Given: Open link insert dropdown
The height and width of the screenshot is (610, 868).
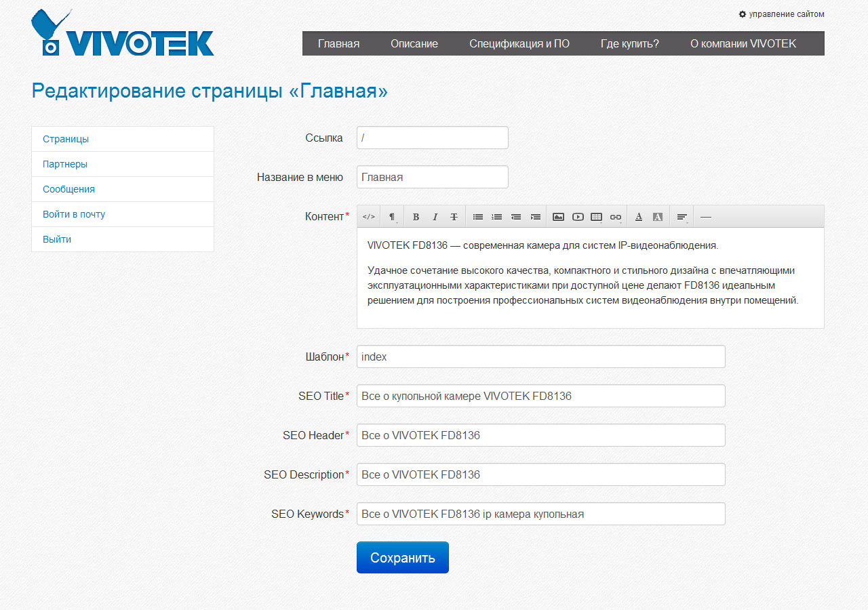Looking at the screenshot, I should coord(616,217).
